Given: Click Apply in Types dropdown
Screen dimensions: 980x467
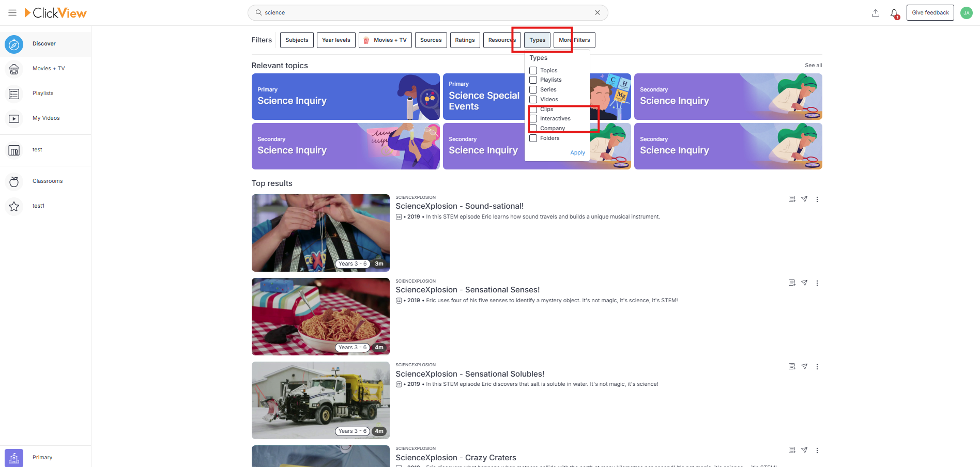Looking at the screenshot, I should (577, 153).
